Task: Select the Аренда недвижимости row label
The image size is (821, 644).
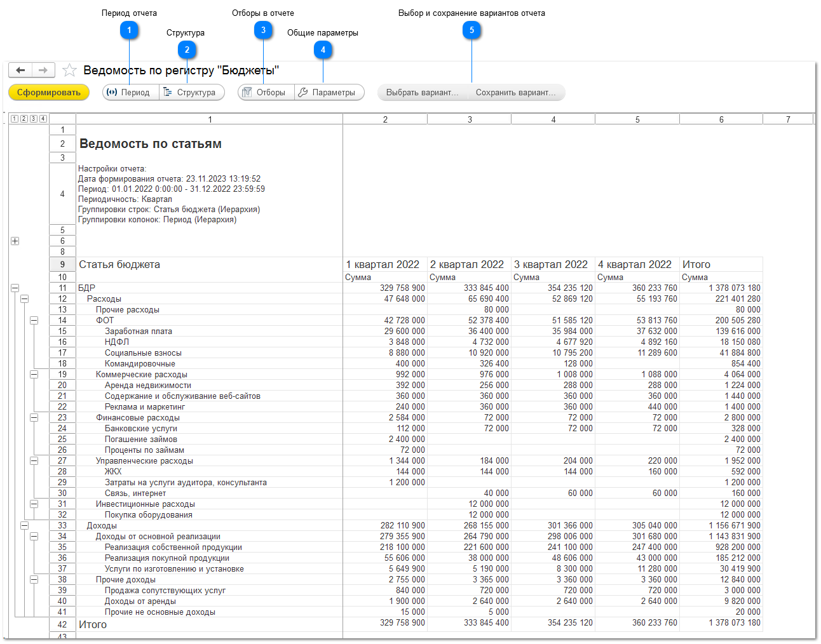Action: [148, 385]
